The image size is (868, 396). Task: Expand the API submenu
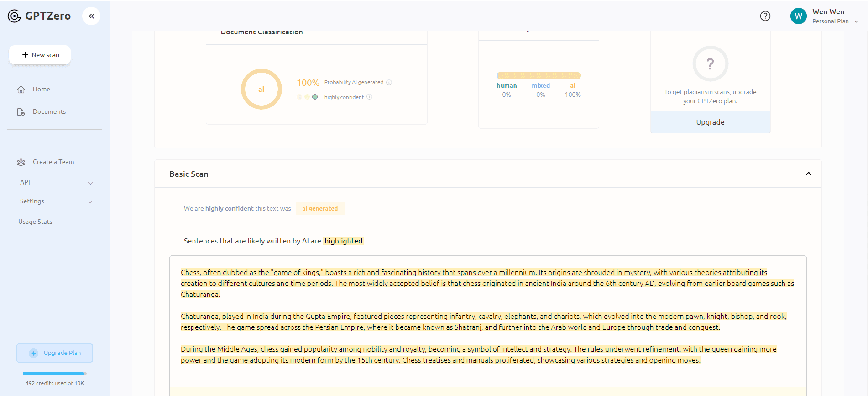pyautogui.click(x=90, y=183)
